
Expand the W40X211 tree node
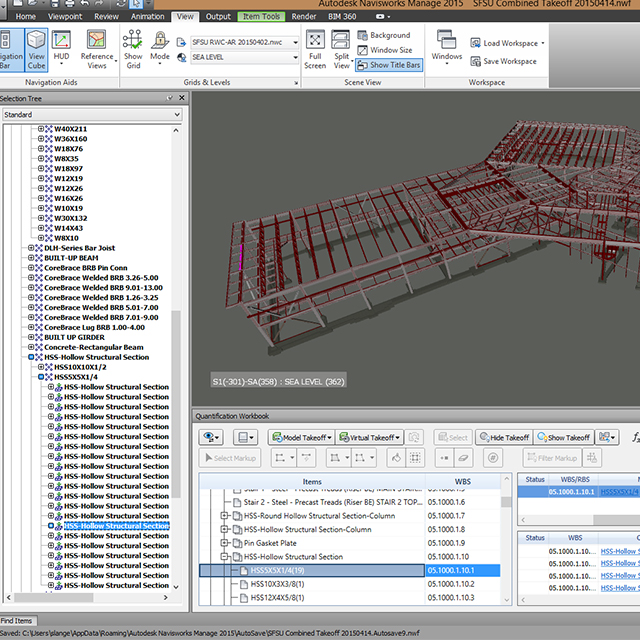[x=41, y=129]
